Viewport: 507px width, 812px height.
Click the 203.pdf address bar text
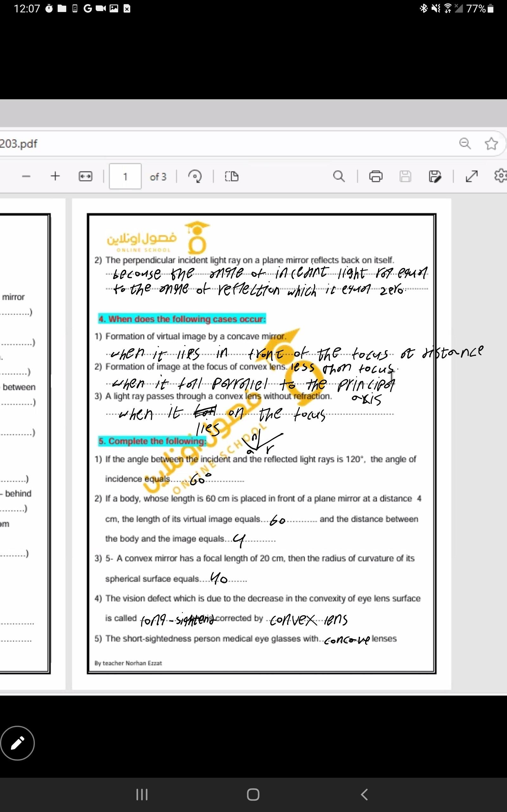pos(18,144)
